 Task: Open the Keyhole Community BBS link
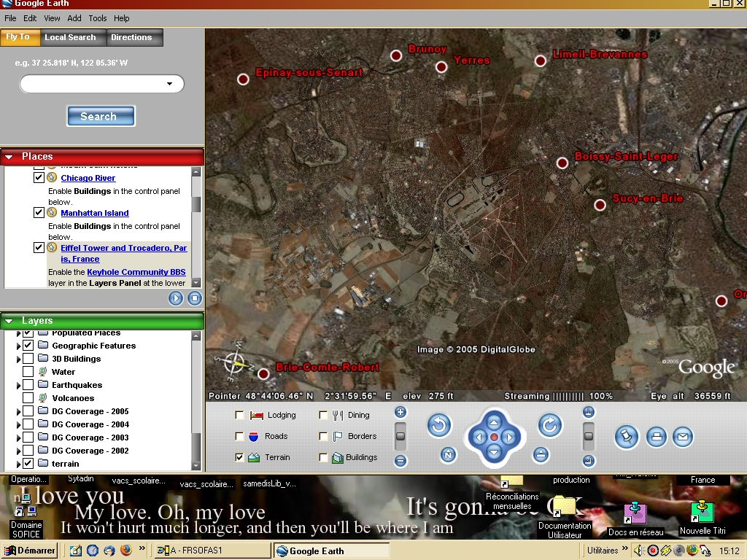point(136,272)
